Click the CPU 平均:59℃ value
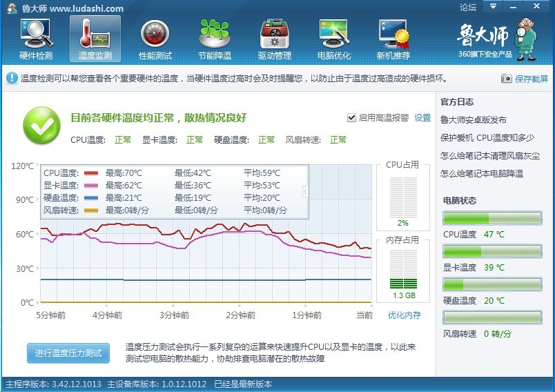The width and height of the screenshot is (555, 392). pyautogui.click(x=262, y=173)
